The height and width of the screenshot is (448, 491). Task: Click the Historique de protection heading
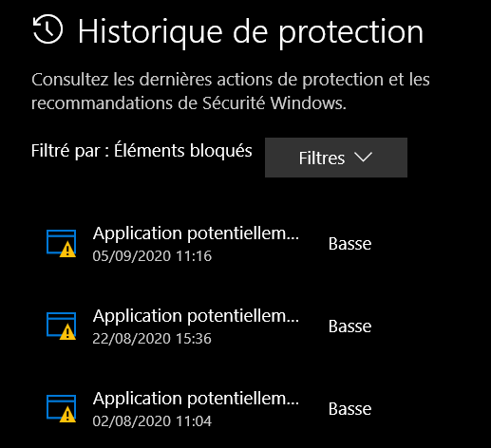click(x=251, y=31)
